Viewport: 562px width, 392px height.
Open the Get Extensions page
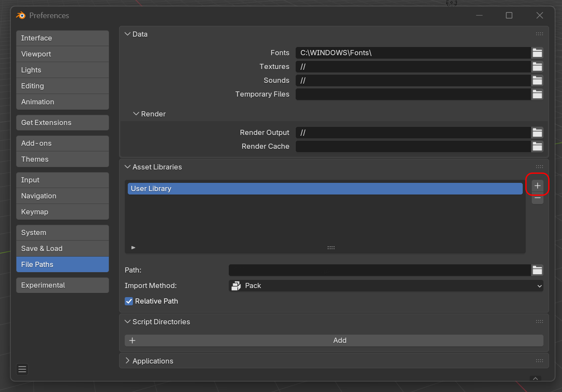pos(62,122)
